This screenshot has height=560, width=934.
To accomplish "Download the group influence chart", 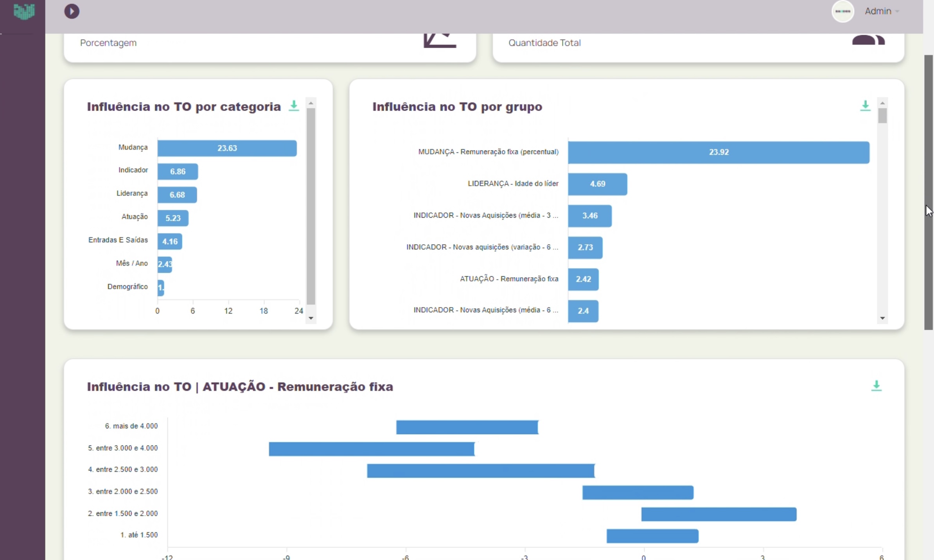I will (865, 106).
